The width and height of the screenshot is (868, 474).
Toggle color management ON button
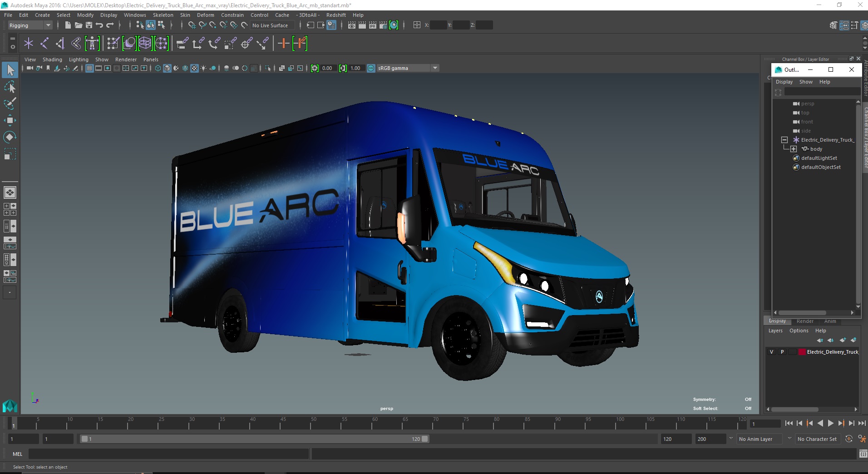coord(371,68)
